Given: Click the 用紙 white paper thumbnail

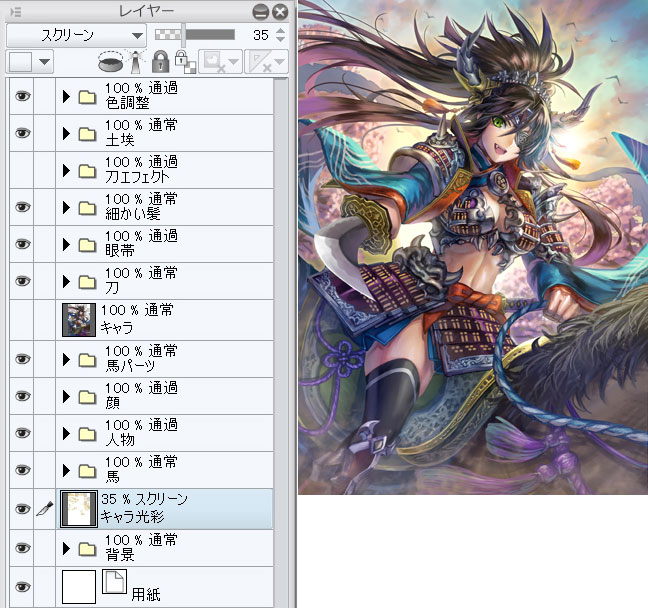Looking at the screenshot, I should [x=79, y=587].
